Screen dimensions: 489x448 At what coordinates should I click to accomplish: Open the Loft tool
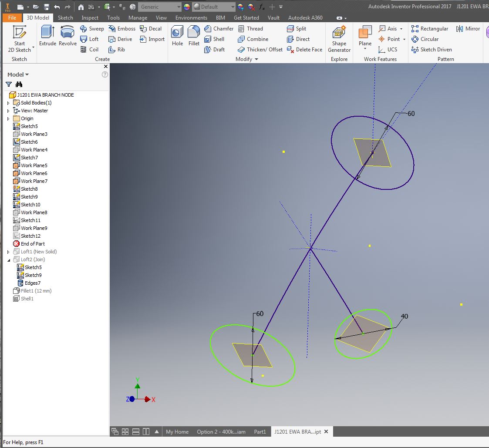pyautogui.click(x=90, y=39)
